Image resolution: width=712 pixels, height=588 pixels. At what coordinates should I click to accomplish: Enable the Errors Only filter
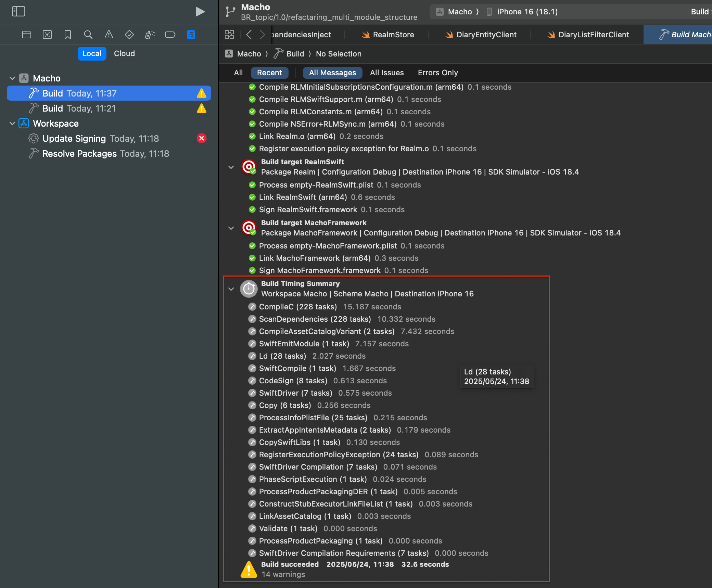point(437,73)
